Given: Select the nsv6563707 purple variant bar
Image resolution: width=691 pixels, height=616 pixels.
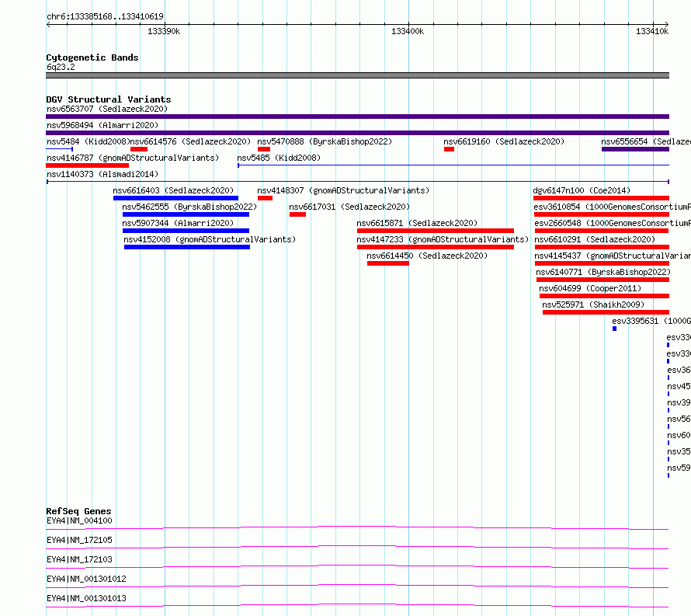Looking at the screenshot, I should [357, 117].
